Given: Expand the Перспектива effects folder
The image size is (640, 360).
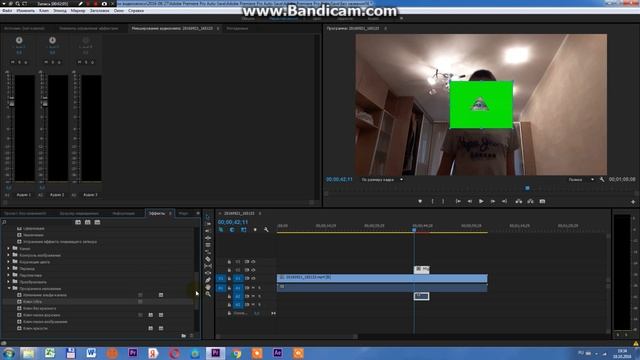Looking at the screenshot, I should 9,275.
